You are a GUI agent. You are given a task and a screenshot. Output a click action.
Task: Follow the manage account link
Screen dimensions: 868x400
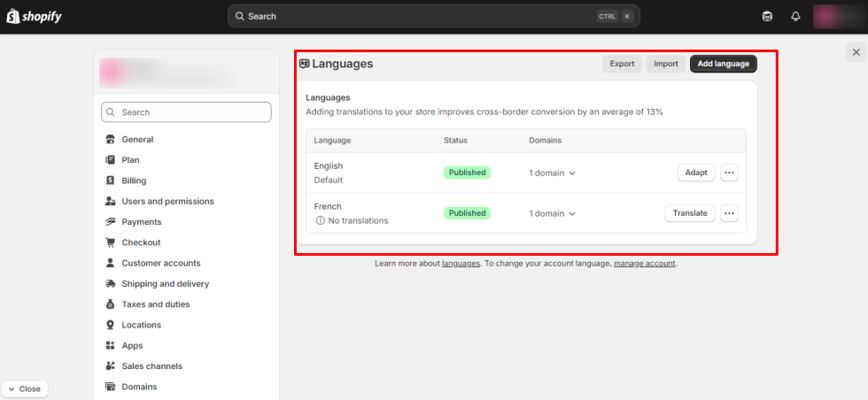(645, 264)
